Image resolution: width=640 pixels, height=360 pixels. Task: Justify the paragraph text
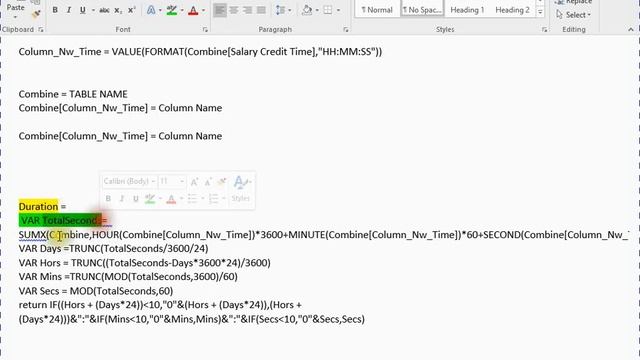tap(261, 10)
